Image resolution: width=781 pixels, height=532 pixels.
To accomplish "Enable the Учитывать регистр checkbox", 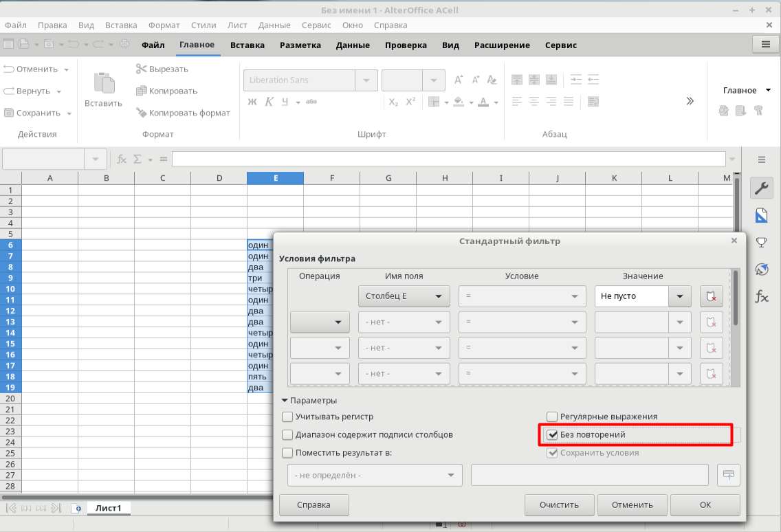I will click(x=287, y=417).
